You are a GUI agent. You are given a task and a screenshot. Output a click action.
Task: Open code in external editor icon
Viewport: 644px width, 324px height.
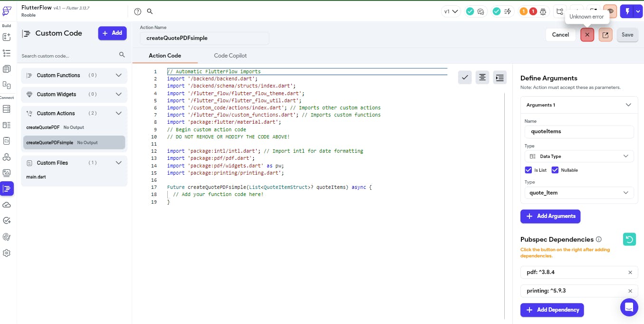606,35
